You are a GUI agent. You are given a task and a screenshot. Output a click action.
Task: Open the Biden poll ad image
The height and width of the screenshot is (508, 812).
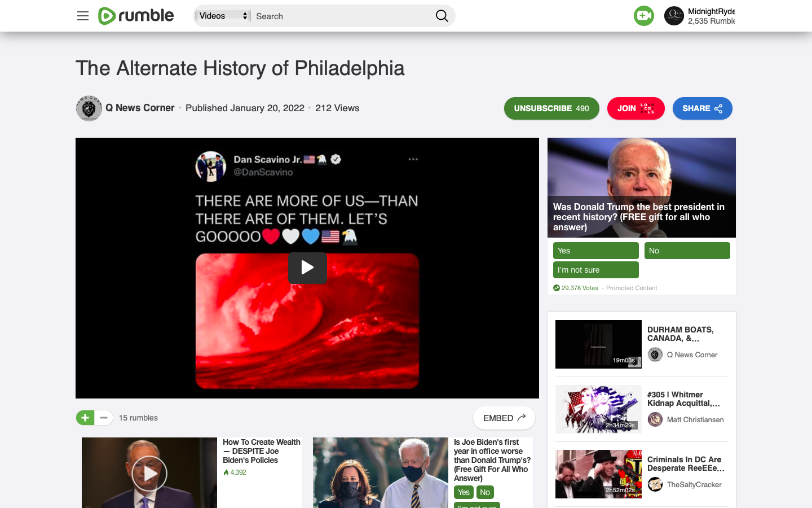[x=642, y=187]
